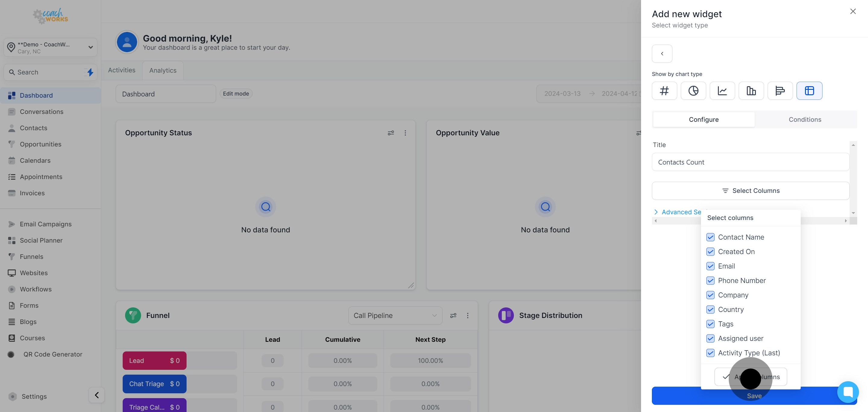The height and width of the screenshot is (412, 868).
Task: Open the Activities tab
Action: click(121, 70)
